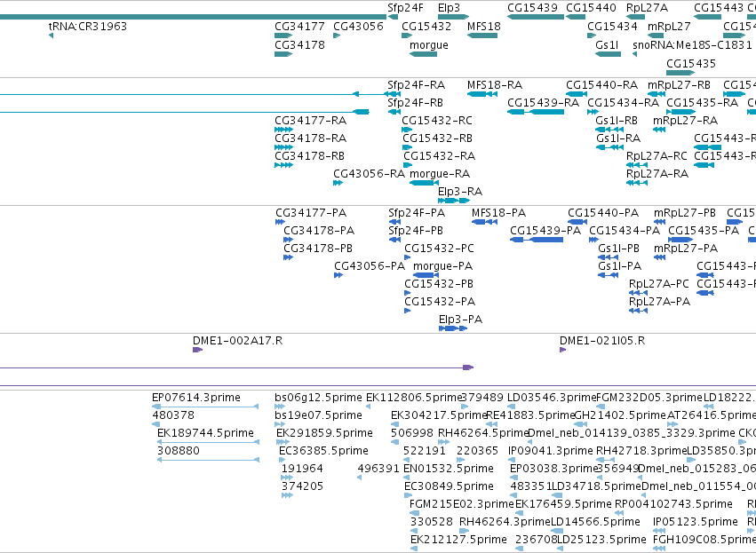The image size is (756, 553).
Task: Click the CG15432-PC protein label
Action: coord(439,249)
